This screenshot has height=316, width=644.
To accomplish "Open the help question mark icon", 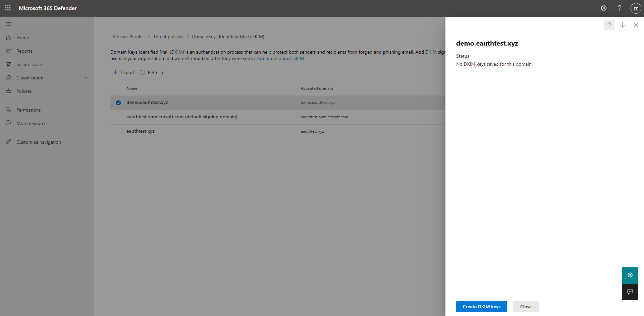I will point(620,8).
